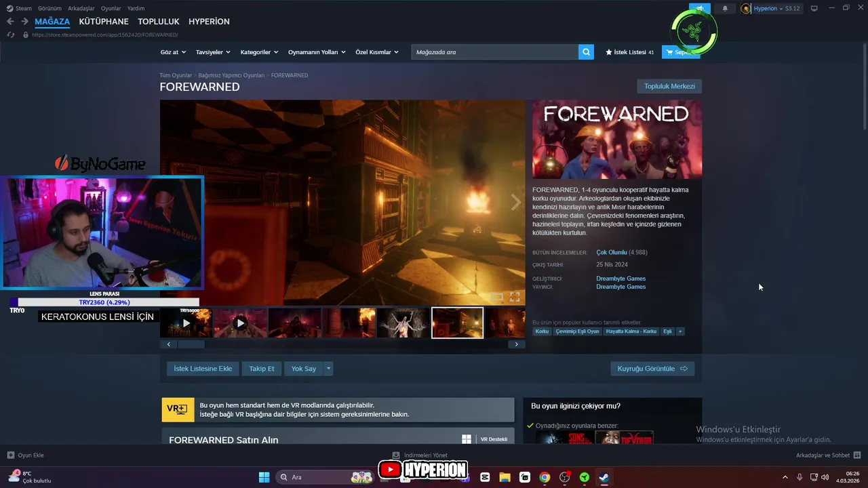The image size is (868, 488).
Task: Click the store search magnifier button
Action: 586,52
